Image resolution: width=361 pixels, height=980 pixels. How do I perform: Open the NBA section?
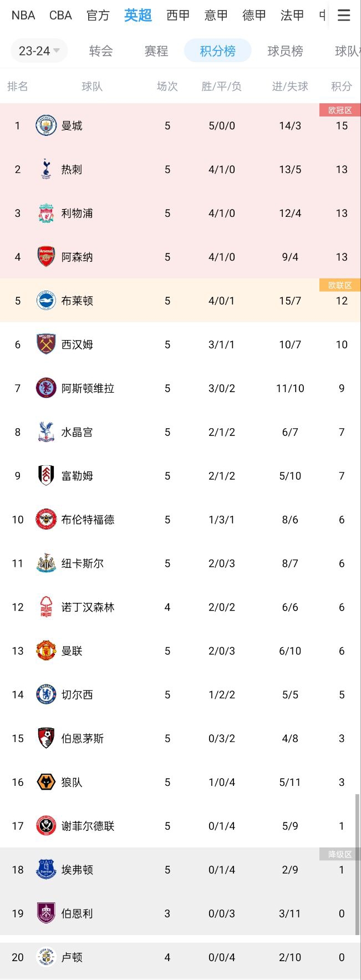[23, 15]
